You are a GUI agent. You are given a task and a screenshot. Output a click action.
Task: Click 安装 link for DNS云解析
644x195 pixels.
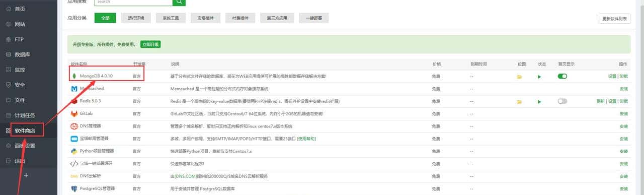tap(624, 176)
